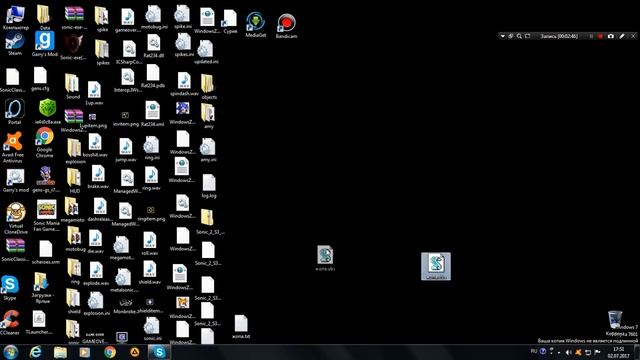Launch the CCleaner desktop shortcut
The height and width of the screenshot is (360, 640).
10,322
